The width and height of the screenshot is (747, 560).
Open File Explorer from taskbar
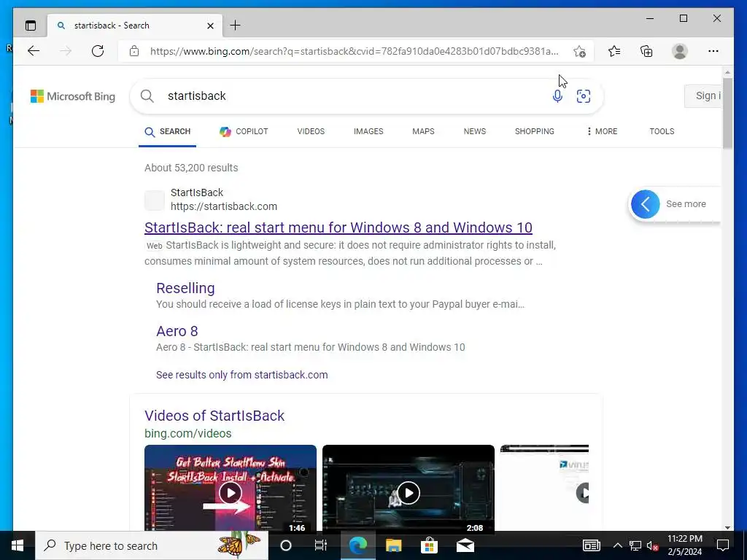click(393, 545)
